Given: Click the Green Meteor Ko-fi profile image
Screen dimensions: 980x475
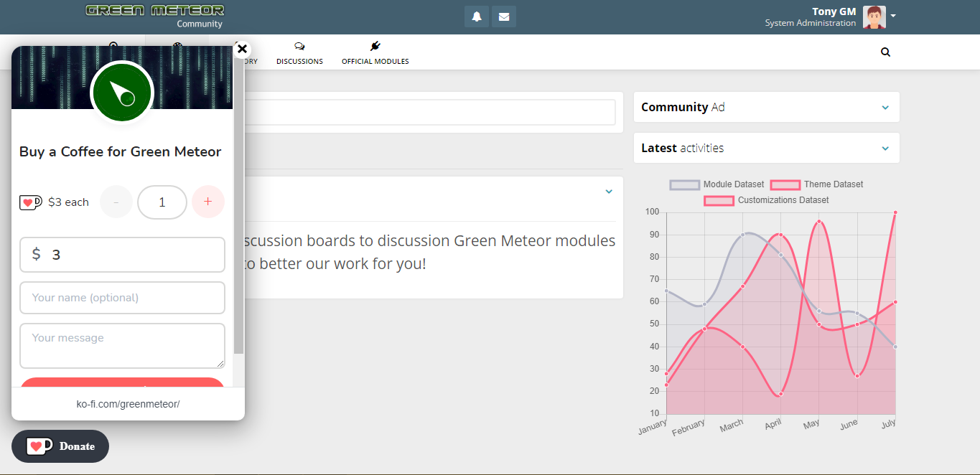Looking at the screenshot, I should tap(122, 93).
